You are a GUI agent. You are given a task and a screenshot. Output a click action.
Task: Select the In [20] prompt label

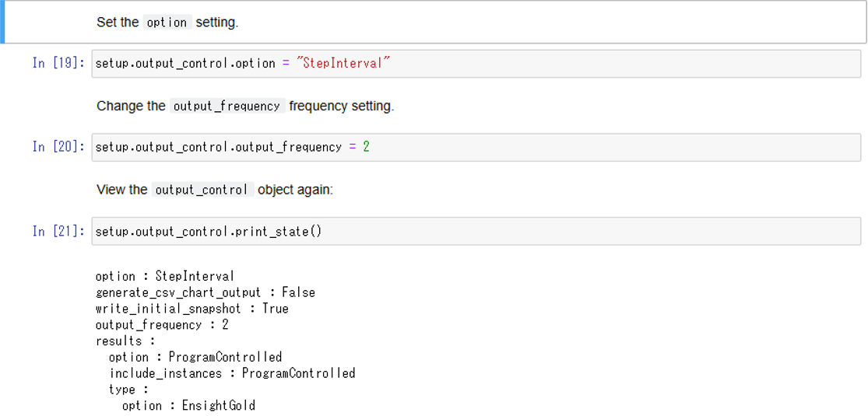click(59, 147)
